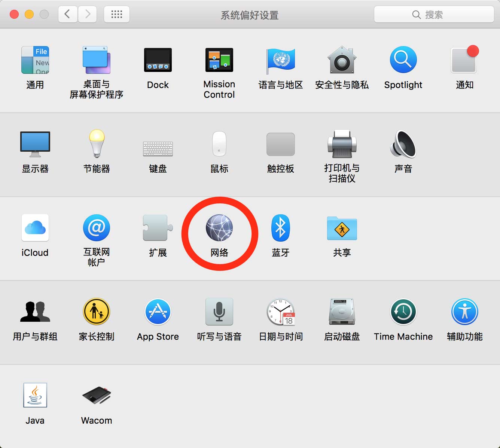
Task: Minimize the window with yellow button
Action: [29, 14]
